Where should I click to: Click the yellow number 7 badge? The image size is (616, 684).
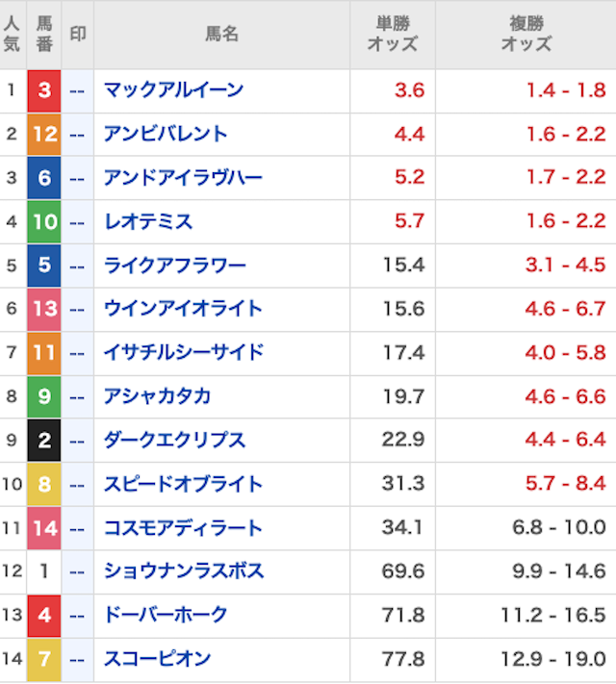pos(44,659)
